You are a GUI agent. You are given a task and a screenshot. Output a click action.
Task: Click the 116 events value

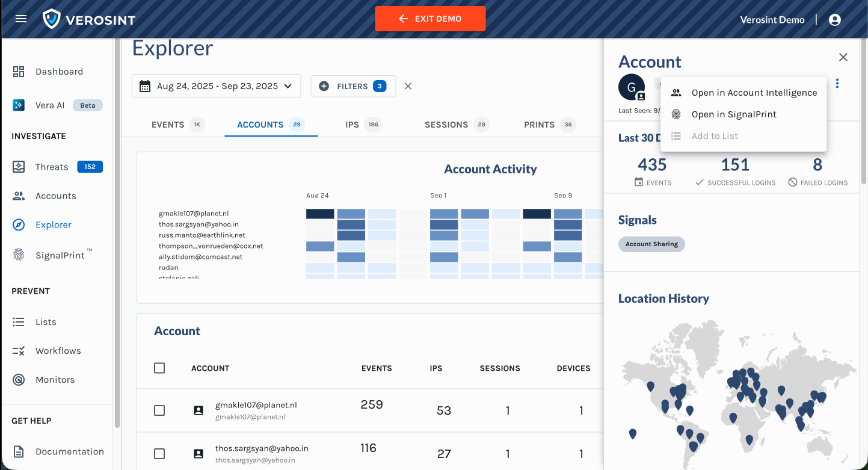[368, 448]
